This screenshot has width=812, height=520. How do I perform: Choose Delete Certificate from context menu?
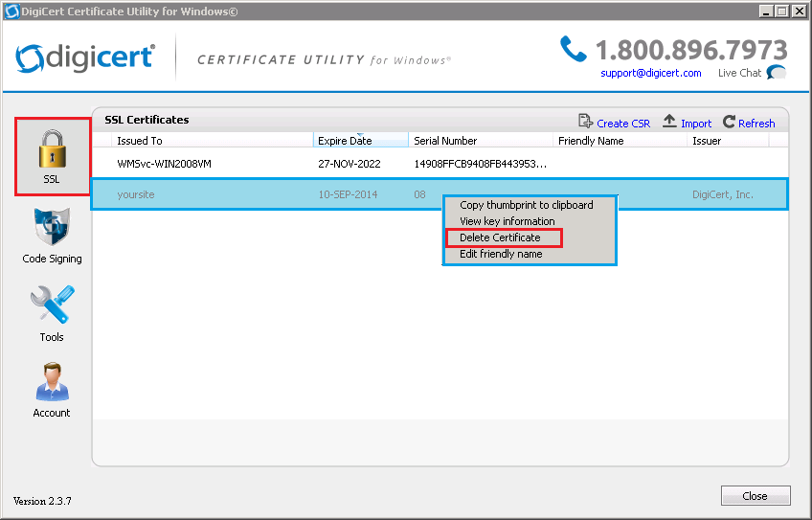501,237
